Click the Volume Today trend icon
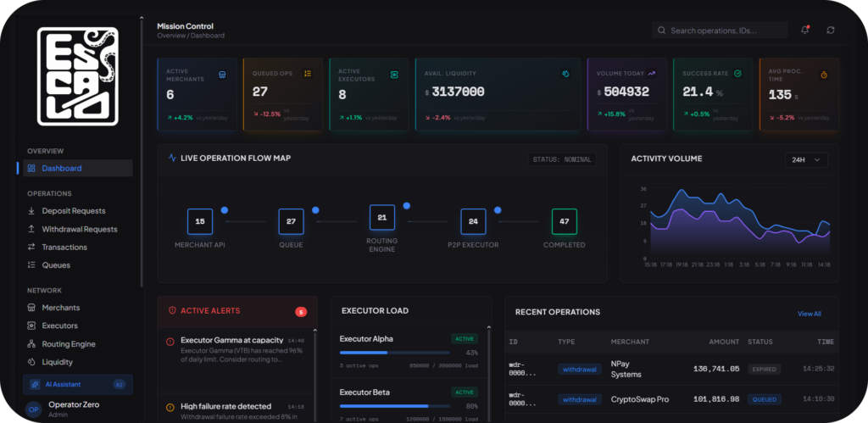This screenshot has width=868, height=423. click(652, 73)
